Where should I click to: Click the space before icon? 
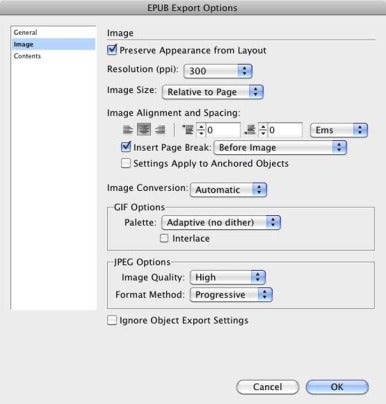[188, 130]
